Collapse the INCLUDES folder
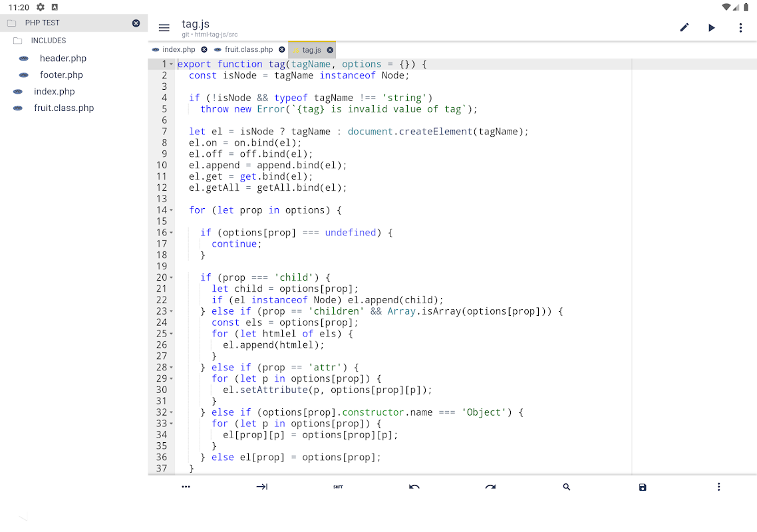This screenshot has height=532, width=757. (49, 41)
